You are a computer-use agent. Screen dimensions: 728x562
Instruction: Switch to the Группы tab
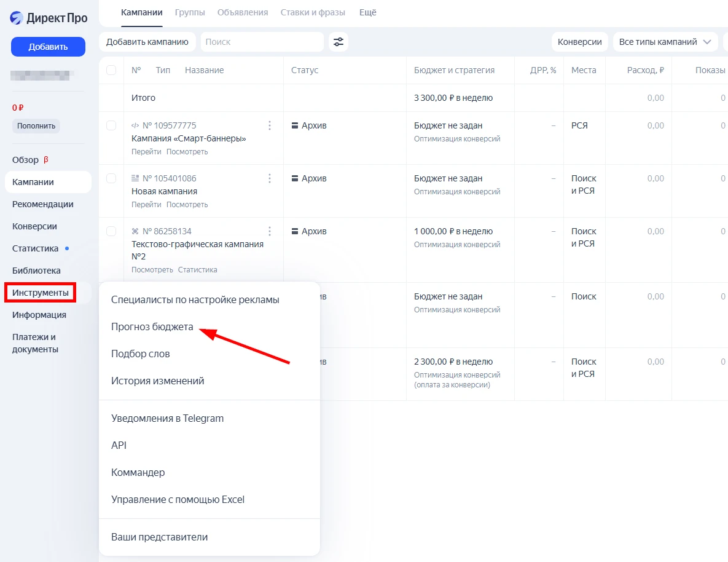[x=190, y=12]
